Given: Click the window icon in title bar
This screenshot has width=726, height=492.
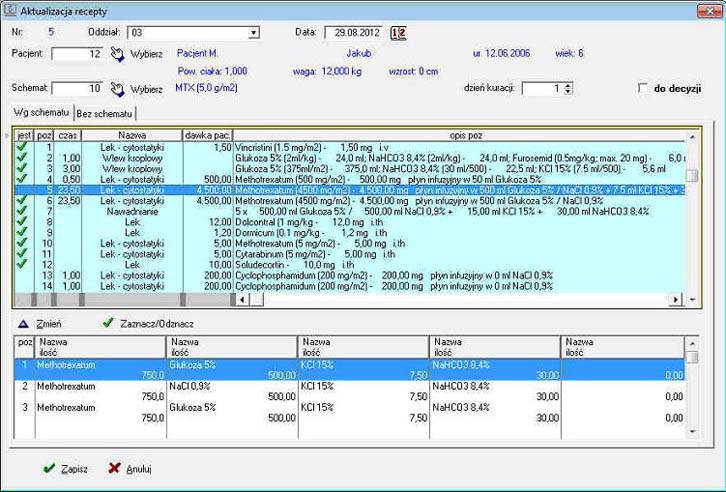Looking at the screenshot, I should click(11, 9).
